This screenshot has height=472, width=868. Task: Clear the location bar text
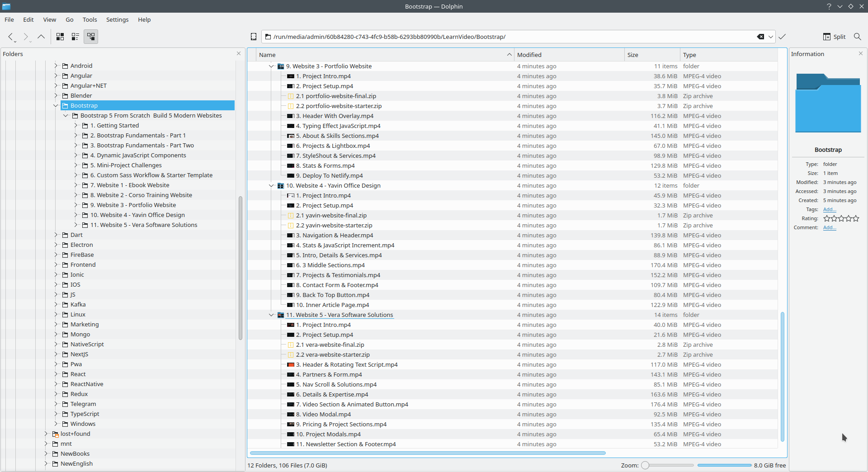point(760,37)
